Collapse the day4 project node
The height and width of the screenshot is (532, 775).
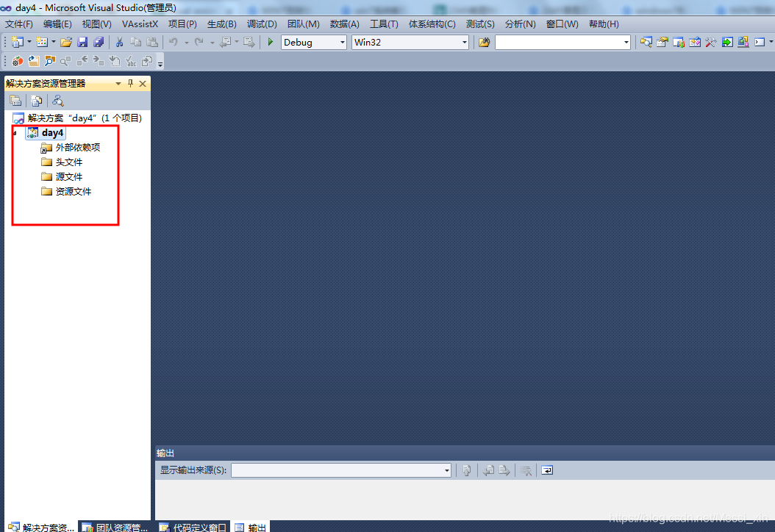[x=15, y=133]
